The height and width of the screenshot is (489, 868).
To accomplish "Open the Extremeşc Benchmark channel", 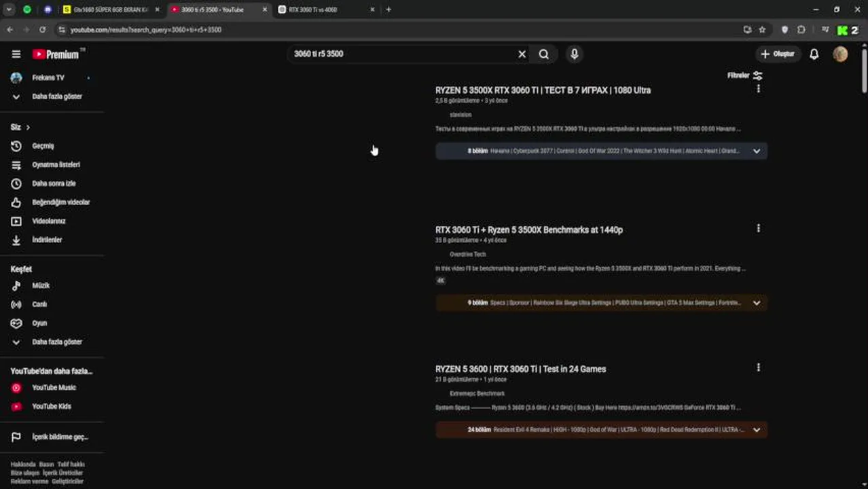I will [x=477, y=394].
